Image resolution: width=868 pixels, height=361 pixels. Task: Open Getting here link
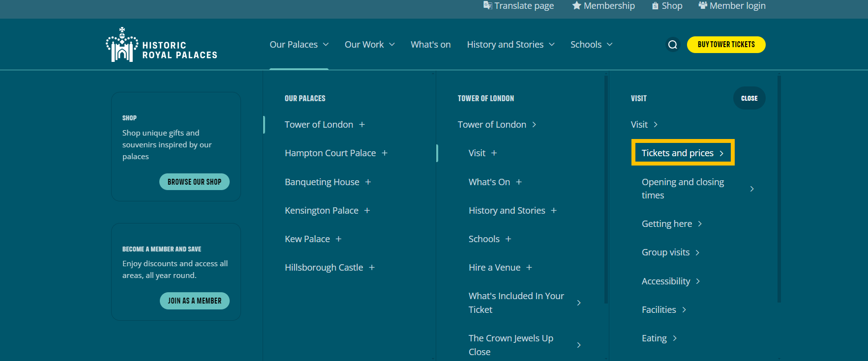tap(672, 224)
